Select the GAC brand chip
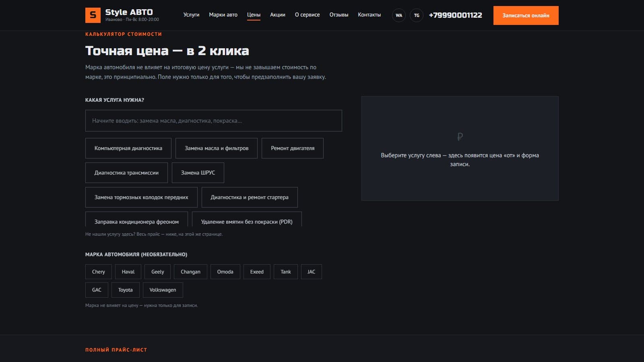The width and height of the screenshot is (644, 362). (97, 290)
